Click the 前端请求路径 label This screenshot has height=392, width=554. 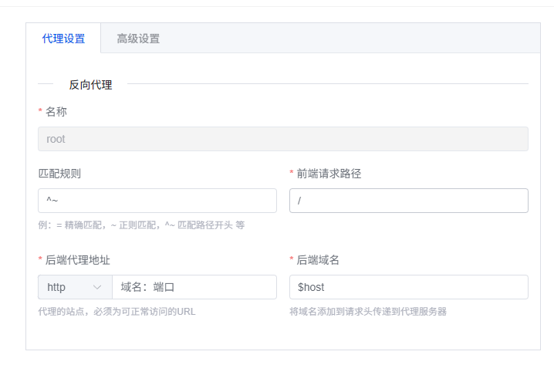point(329,174)
